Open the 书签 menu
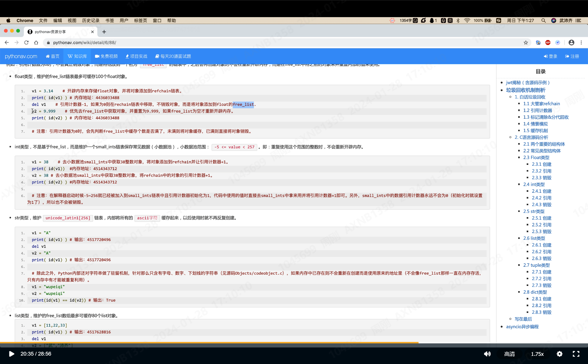Image resolution: width=588 pixels, height=364 pixels. tap(110, 20)
